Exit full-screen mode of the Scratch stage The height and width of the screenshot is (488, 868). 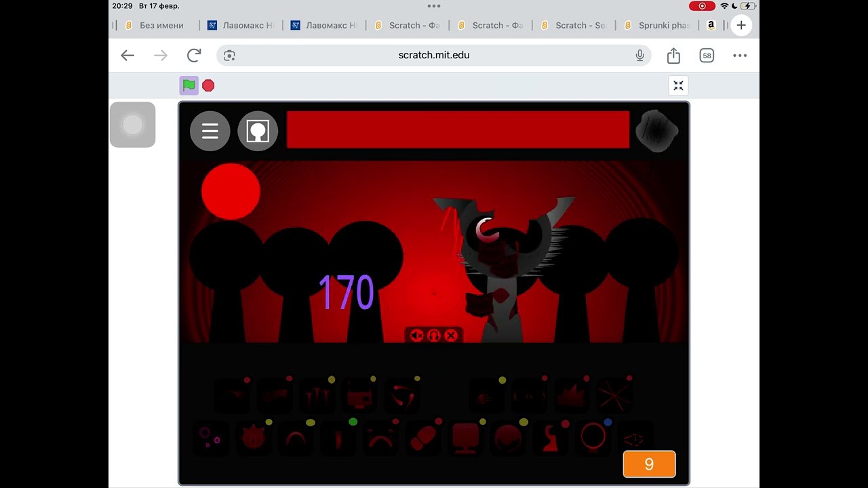(x=678, y=85)
